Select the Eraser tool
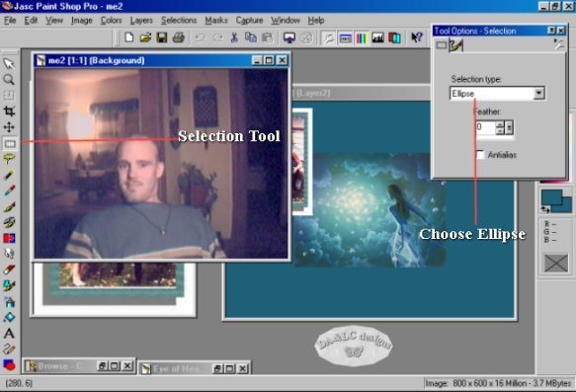Screen dimensions: 576x392 (9, 271)
